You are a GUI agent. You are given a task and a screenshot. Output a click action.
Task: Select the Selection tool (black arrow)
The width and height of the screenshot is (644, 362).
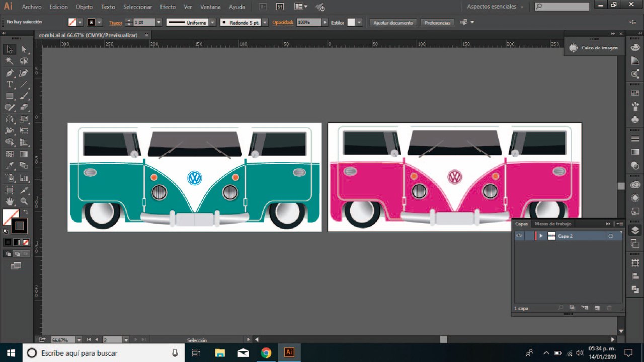click(10, 49)
